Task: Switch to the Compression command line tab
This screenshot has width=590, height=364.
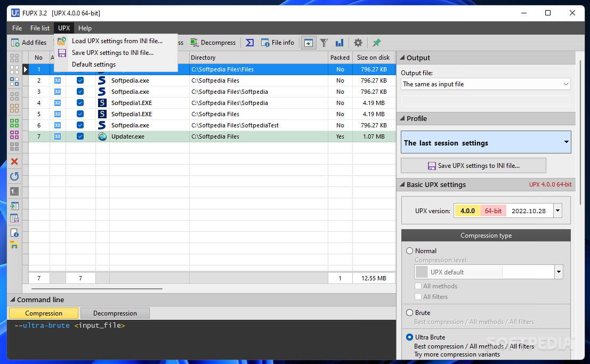Action: (44, 313)
